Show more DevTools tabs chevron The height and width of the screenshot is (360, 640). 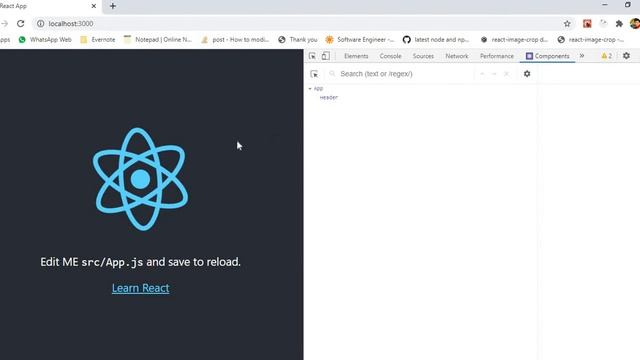pos(582,56)
